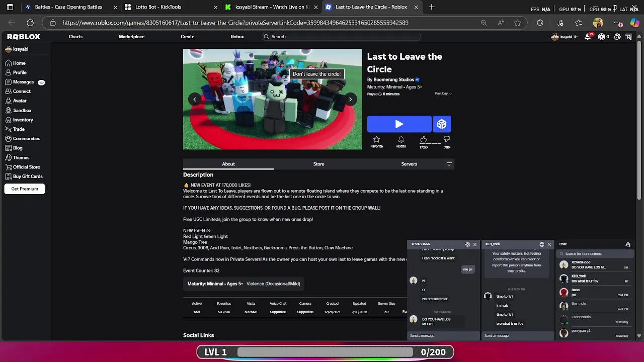Open settings in the KEO_Yorii chat window

[x=542, y=244]
